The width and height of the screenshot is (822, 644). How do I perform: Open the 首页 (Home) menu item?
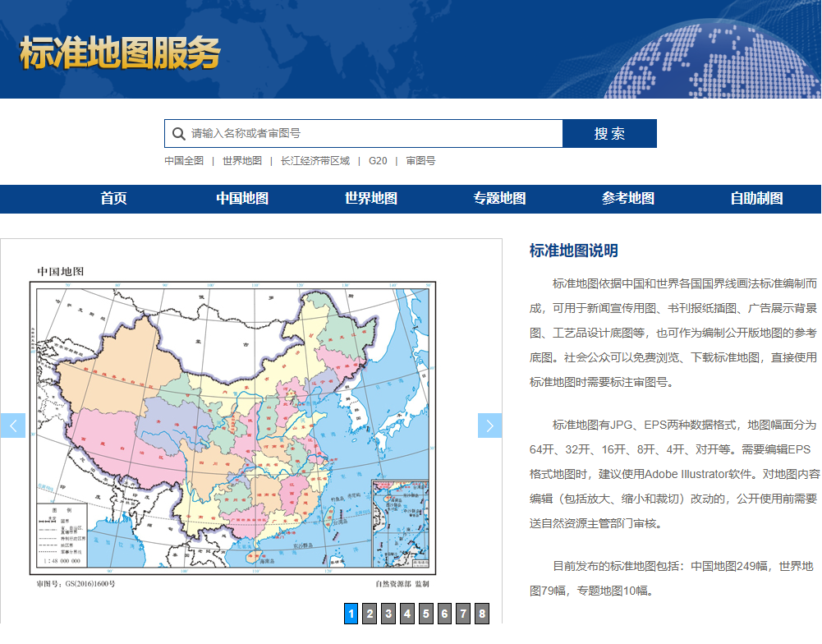(x=113, y=198)
